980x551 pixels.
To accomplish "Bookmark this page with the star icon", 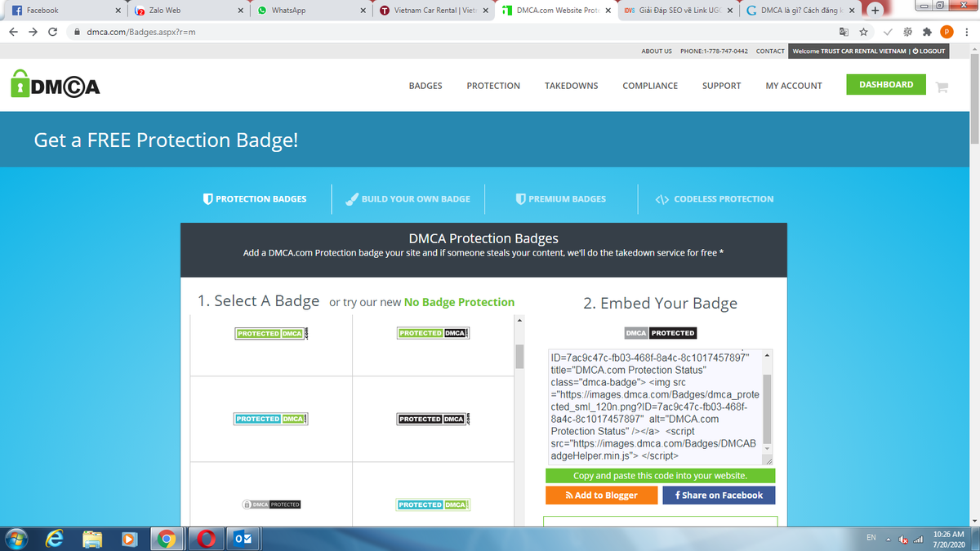I will pos(864,32).
